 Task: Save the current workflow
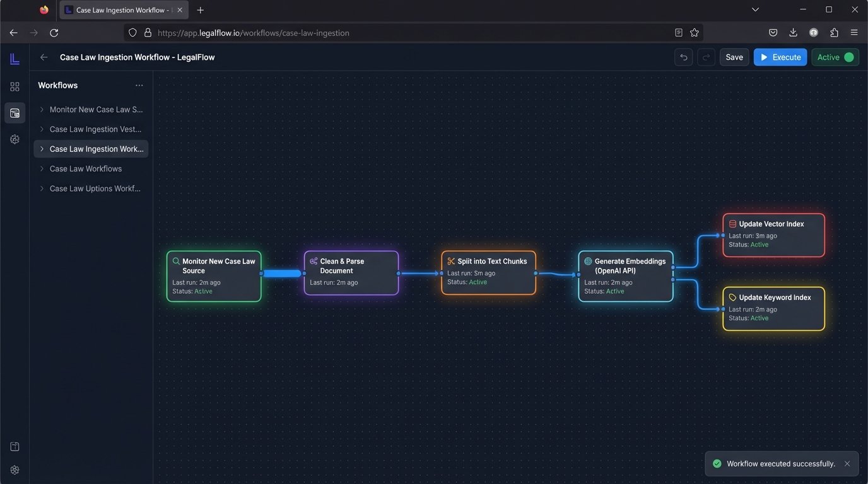pyautogui.click(x=734, y=57)
